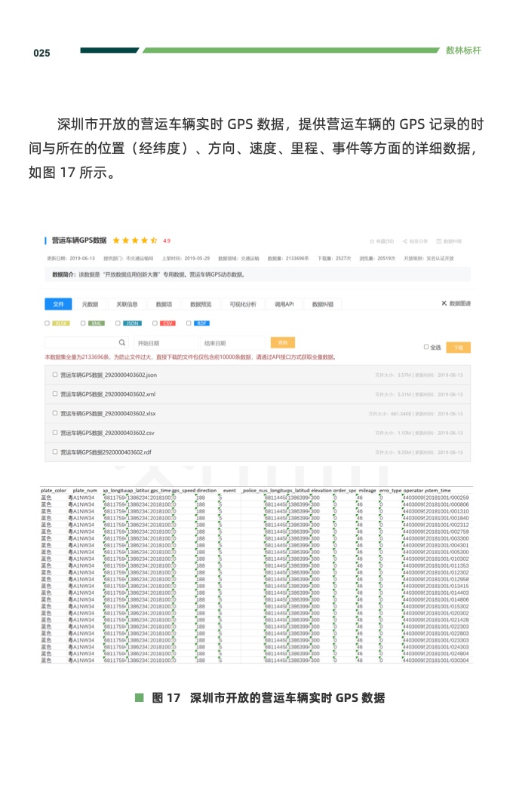This screenshot has height=812, width=513.
Task: Click the 转发分享 share icon
Action: coord(406,241)
